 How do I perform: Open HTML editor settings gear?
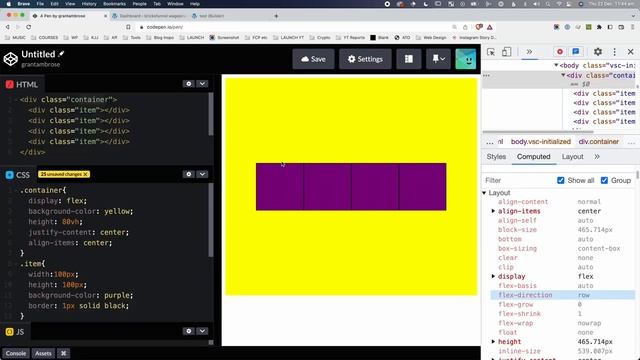point(189,84)
